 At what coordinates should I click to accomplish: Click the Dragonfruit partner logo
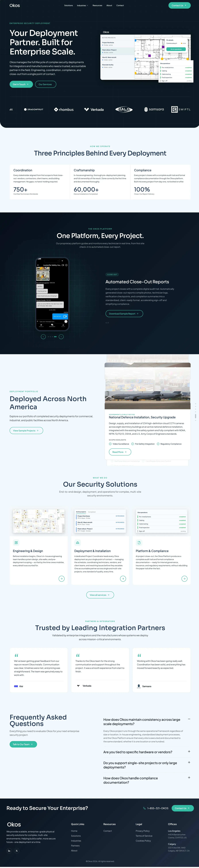(x=34, y=109)
